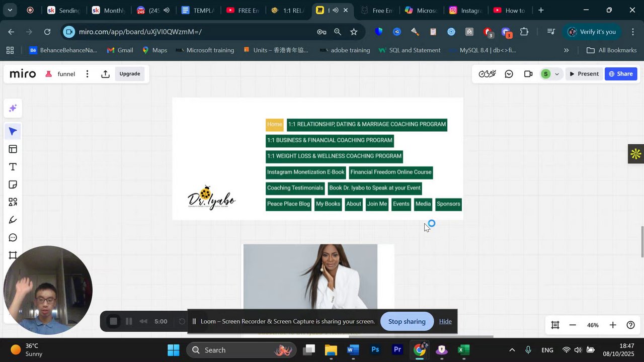Click the Upgrade button
644x362 pixels.
point(130,74)
